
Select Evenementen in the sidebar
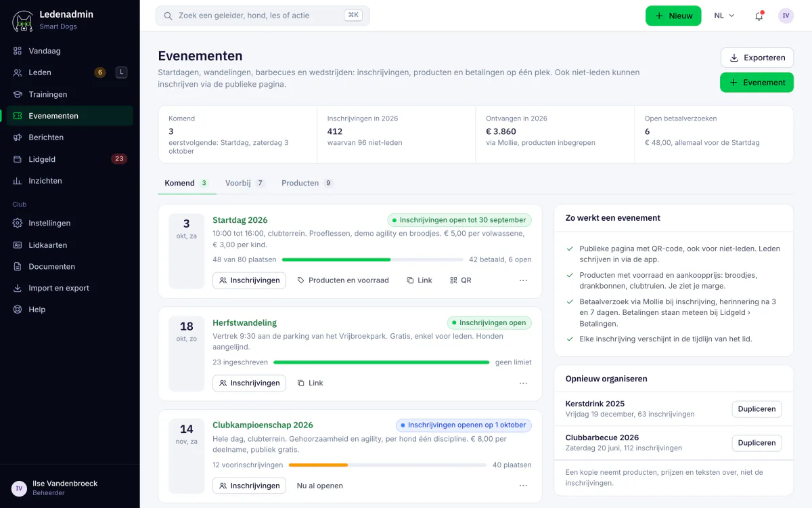point(70,116)
